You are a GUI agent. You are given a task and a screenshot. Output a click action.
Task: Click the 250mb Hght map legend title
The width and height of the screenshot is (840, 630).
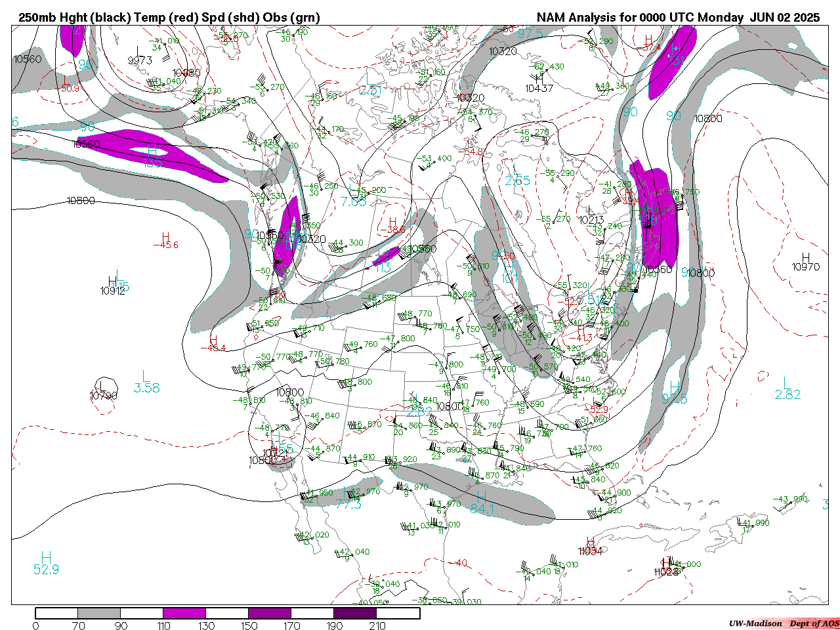(x=169, y=18)
